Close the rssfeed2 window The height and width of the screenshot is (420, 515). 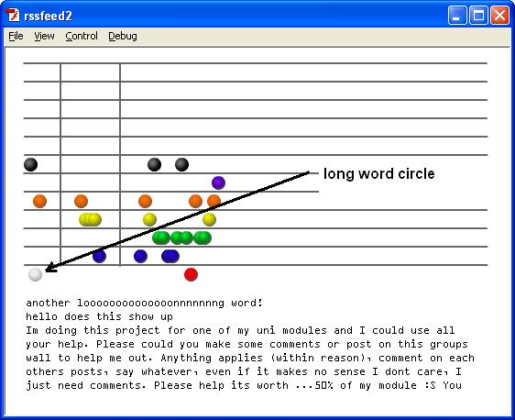pyautogui.click(x=499, y=15)
